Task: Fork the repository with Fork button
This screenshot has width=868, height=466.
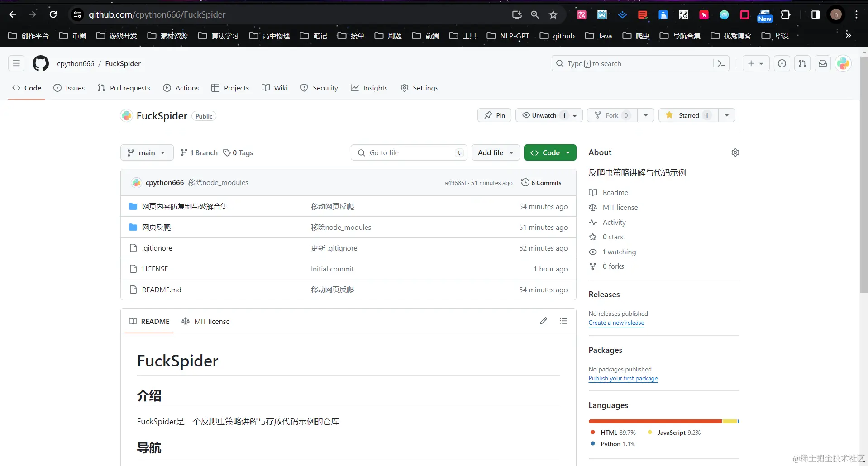Action: pyautogui.click(x=612, y=115)
